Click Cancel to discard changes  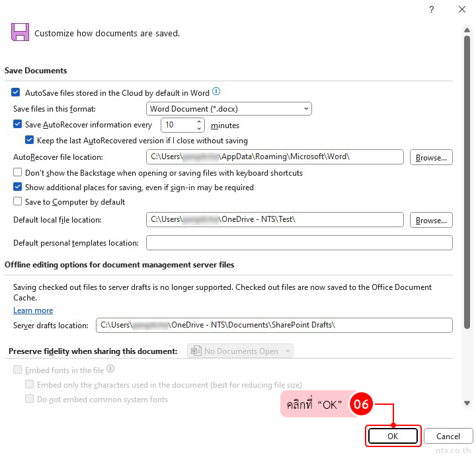[448, 436]
